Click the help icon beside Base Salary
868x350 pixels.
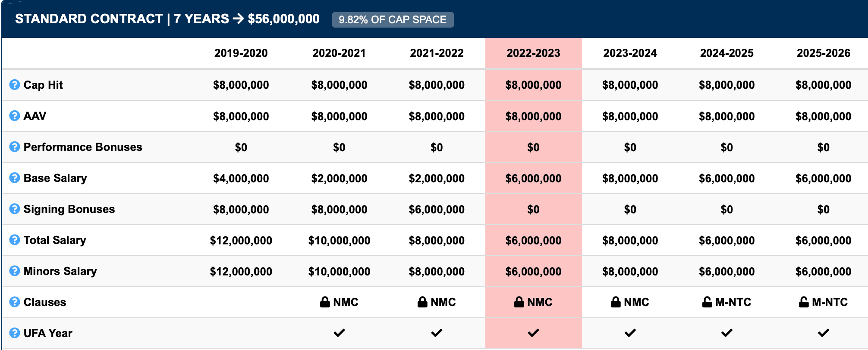pos(15,178)
